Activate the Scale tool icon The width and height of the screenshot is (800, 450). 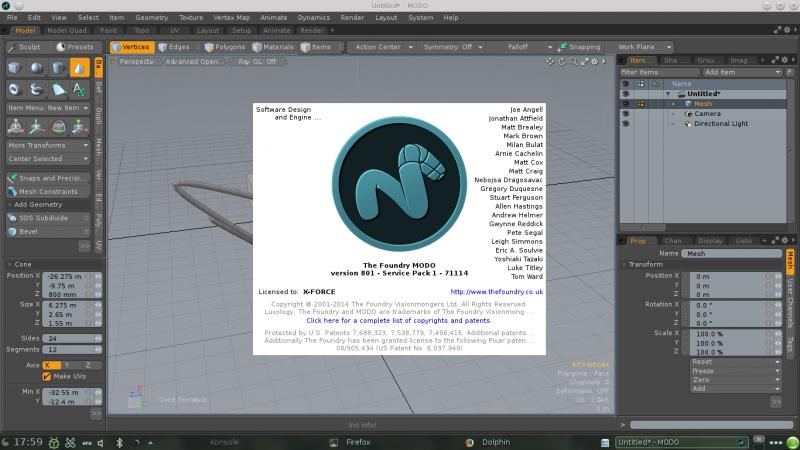[80, 127]
